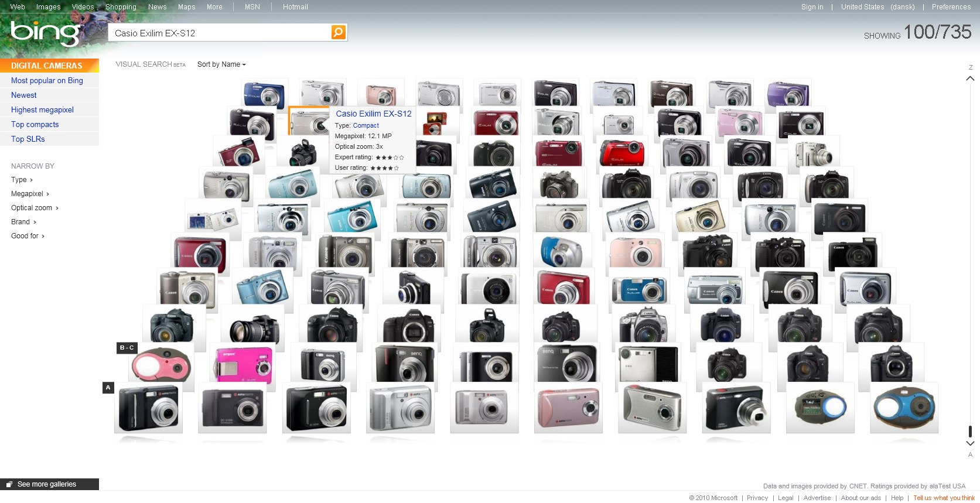The width and height of the screenshot is (980, 503).
Task: Select the magenta compact camera thumbnail
Action: [243, 365]
